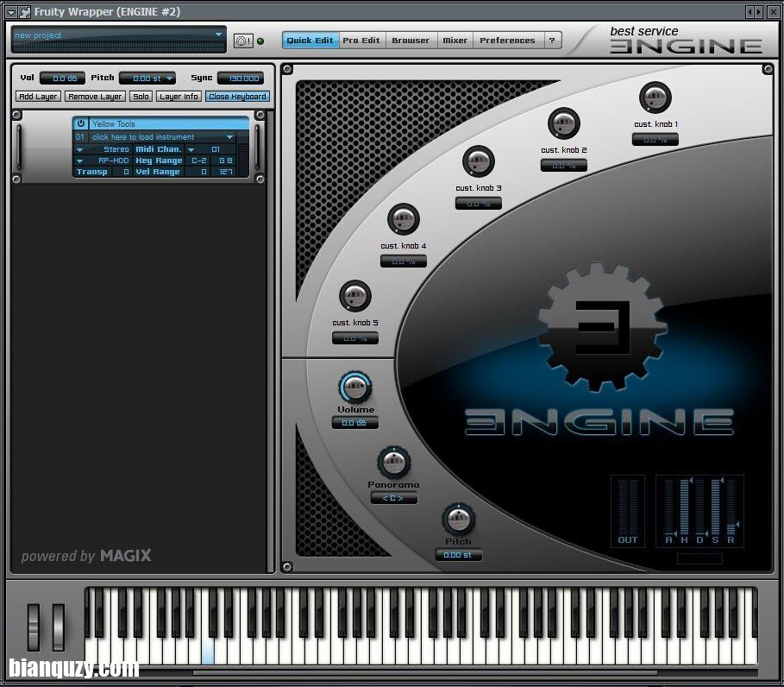Screen dimensions: 784x687
Task: Click the keyboard horizontal scrollbar
Action: 425,672
